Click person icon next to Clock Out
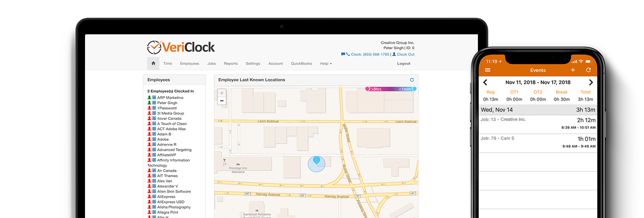 point(394,54)
